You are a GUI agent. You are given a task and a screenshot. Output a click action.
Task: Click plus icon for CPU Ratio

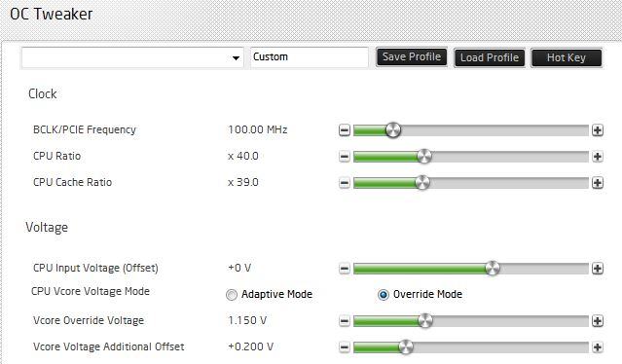[598, 157]
